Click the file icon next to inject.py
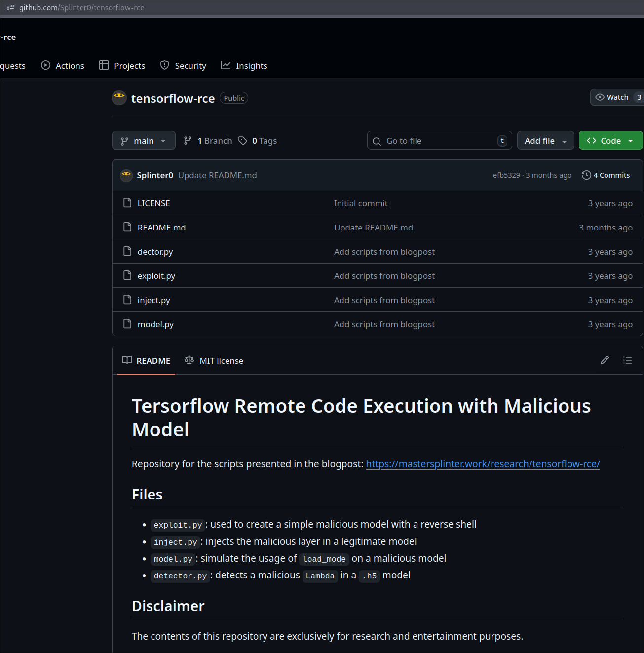The height and width of the screenshot is (653, 644). coord(127,300)
